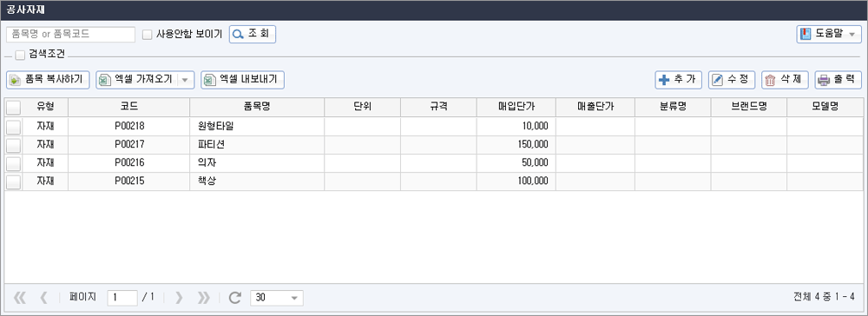868x316 pixels.
Task: Expand the 엑셀 가져오기 dropdown arrow
Action: pos(185,80)
